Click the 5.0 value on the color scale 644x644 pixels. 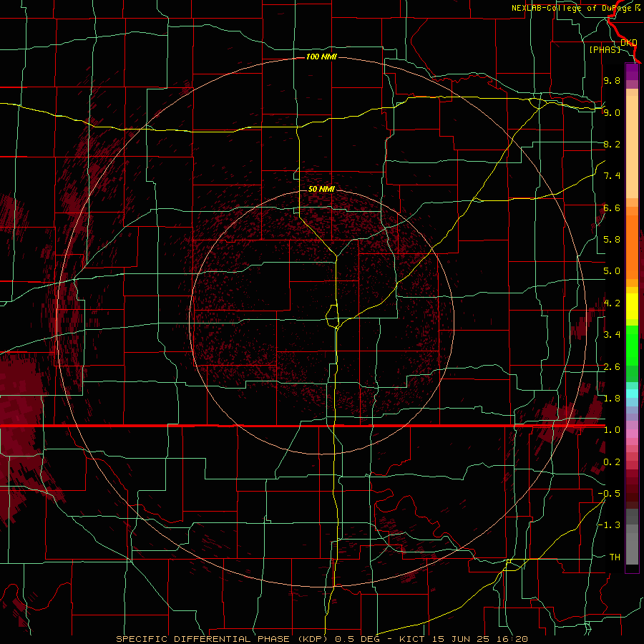[612, 271]
